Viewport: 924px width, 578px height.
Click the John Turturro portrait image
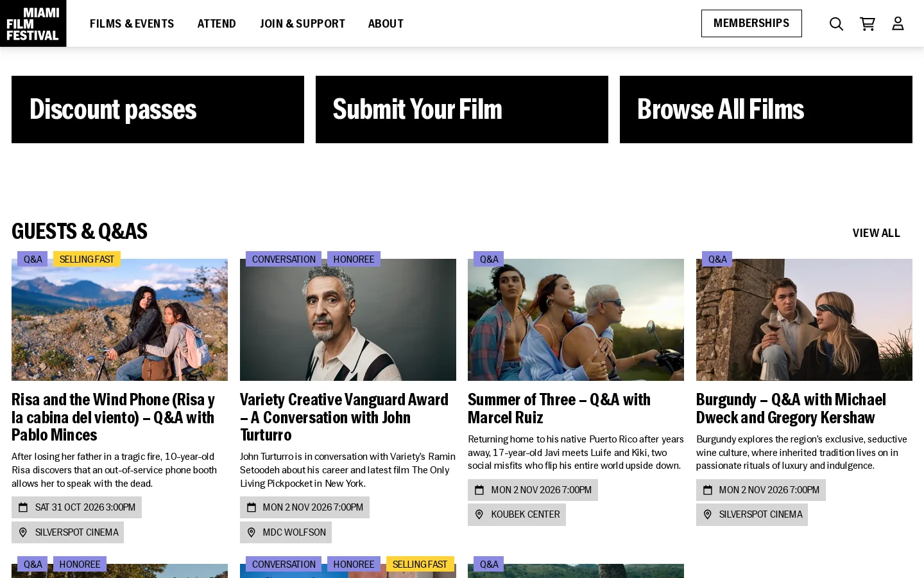click(348, 320)
